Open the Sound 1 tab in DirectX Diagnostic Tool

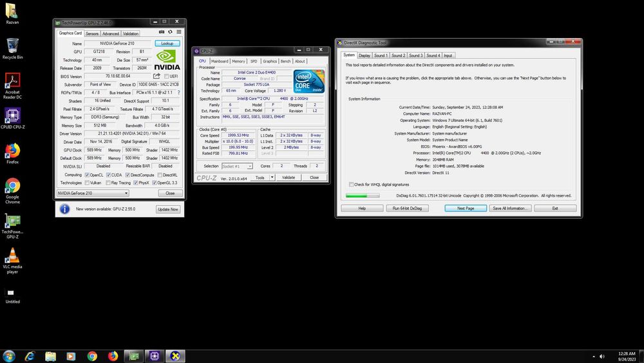(381, 55)
